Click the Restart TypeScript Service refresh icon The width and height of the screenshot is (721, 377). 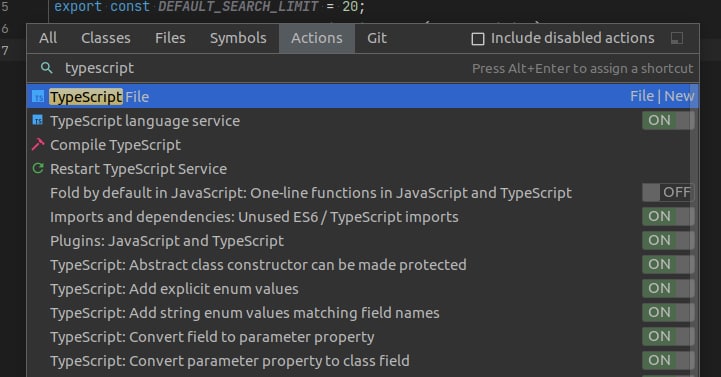pos(38,169)
